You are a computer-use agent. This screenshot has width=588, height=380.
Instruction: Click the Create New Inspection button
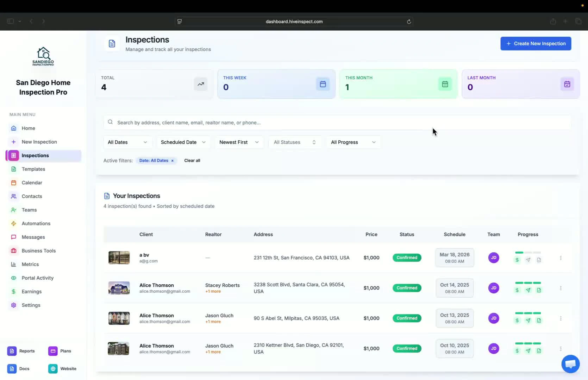[x=536, y=43]
